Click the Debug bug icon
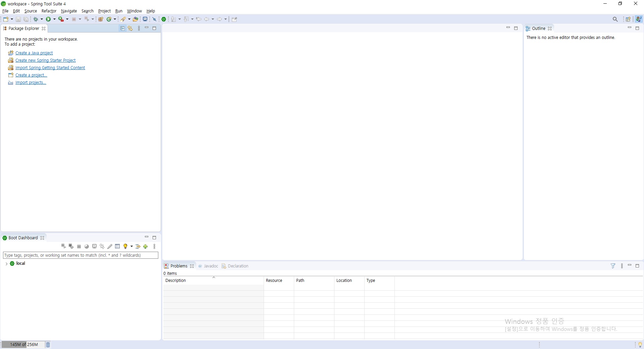Screen dimensions: 644x349 [36, 19]
